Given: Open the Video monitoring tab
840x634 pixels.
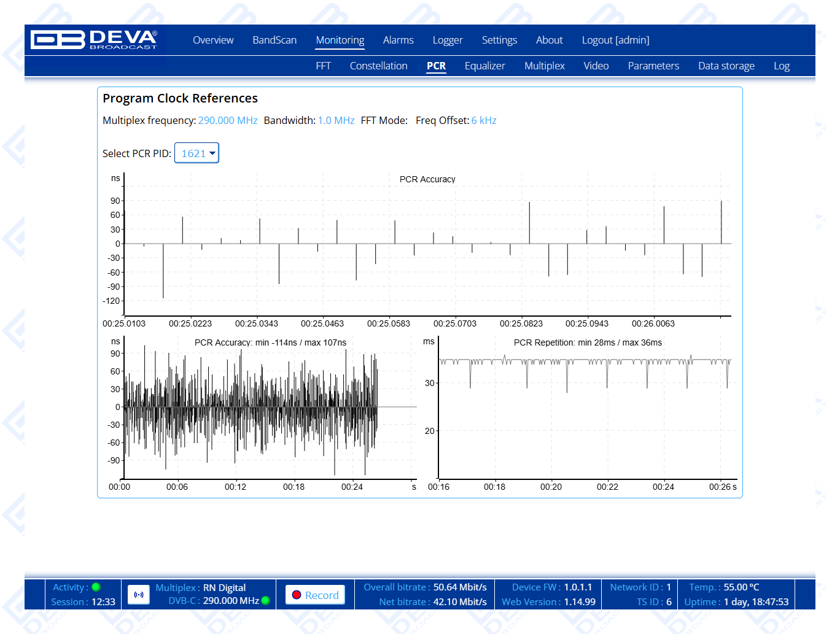Looking at the screenshot, I should (x=596, y=66).
